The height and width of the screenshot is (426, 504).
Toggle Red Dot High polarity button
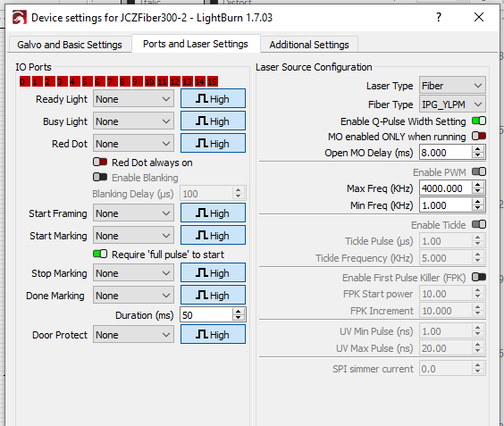213,143
